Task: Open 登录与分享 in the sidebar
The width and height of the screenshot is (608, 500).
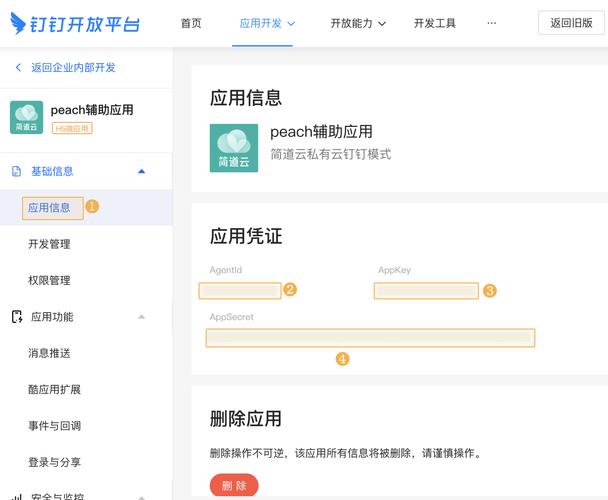Action: (x=54, y=462)
